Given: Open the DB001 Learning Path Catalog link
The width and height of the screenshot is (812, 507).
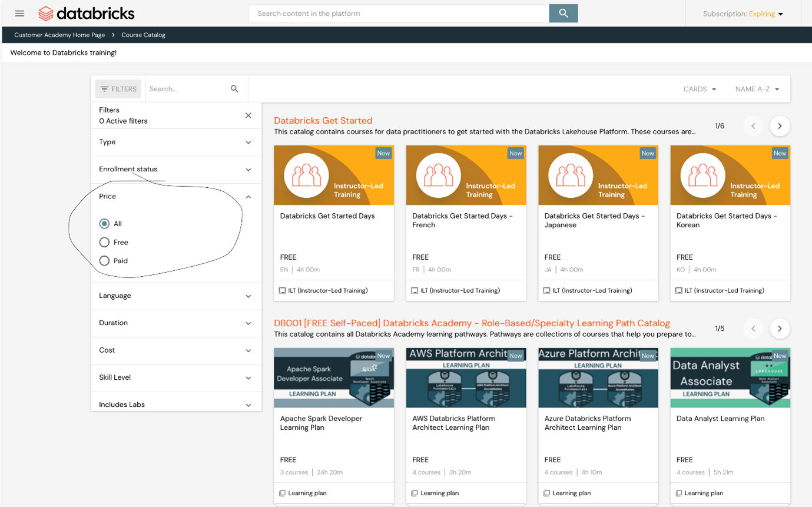Looking at the screenshot, I should [x=472, y=323].
